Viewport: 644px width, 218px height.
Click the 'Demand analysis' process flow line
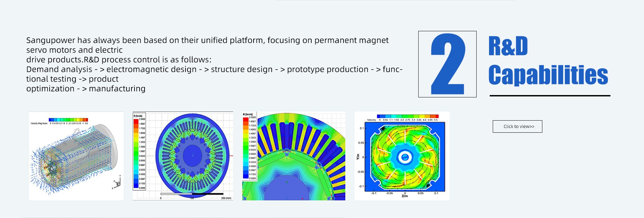[x=214, y=70]
